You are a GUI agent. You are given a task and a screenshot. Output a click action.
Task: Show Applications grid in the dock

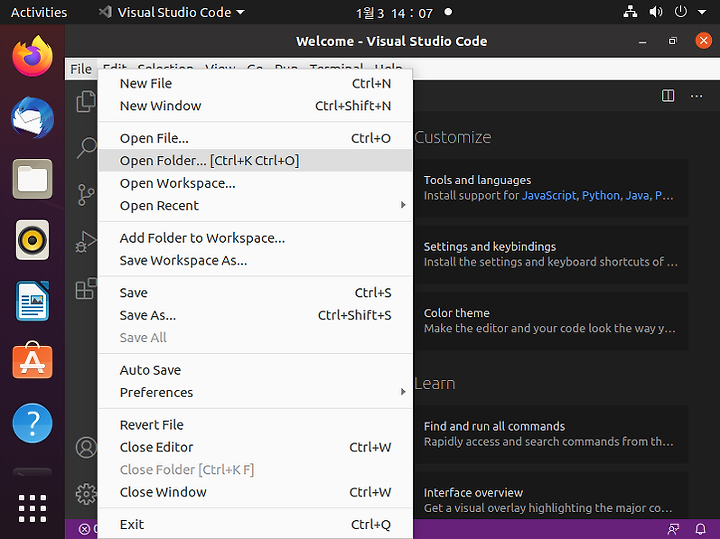(33, 509)
